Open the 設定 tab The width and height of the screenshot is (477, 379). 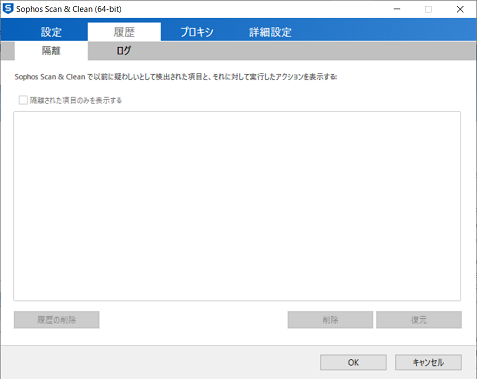pyautogui.click(x=51, y=32)
